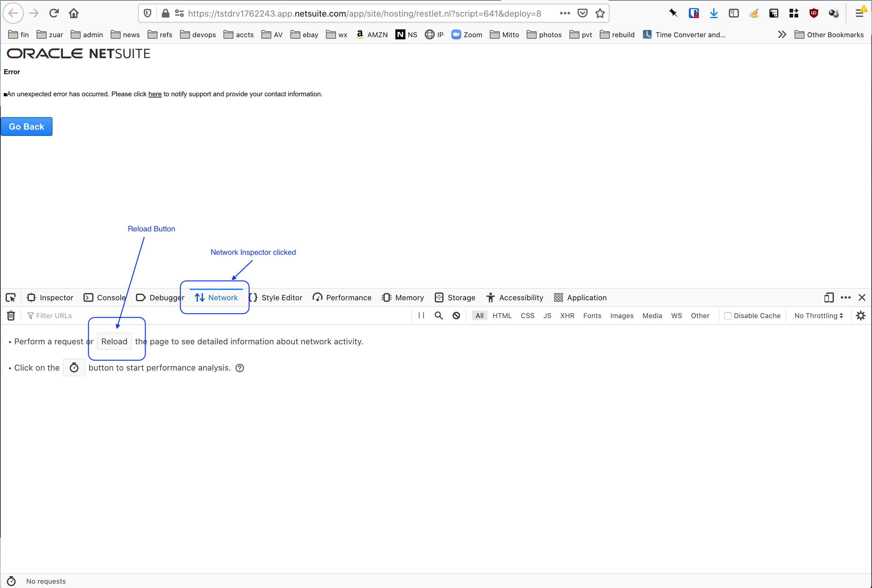Open devtools customize three-dot menu

click(x=846, y=297)
